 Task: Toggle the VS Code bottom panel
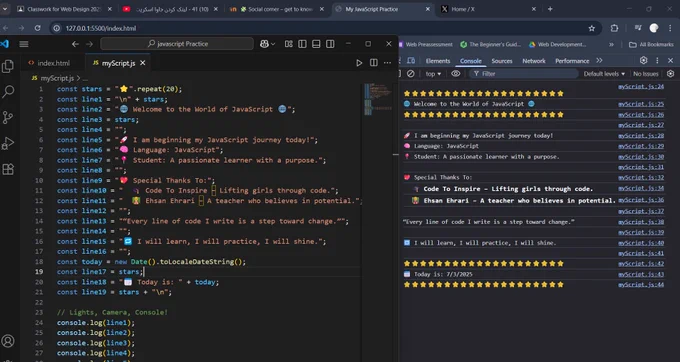[x=316, y=44]
